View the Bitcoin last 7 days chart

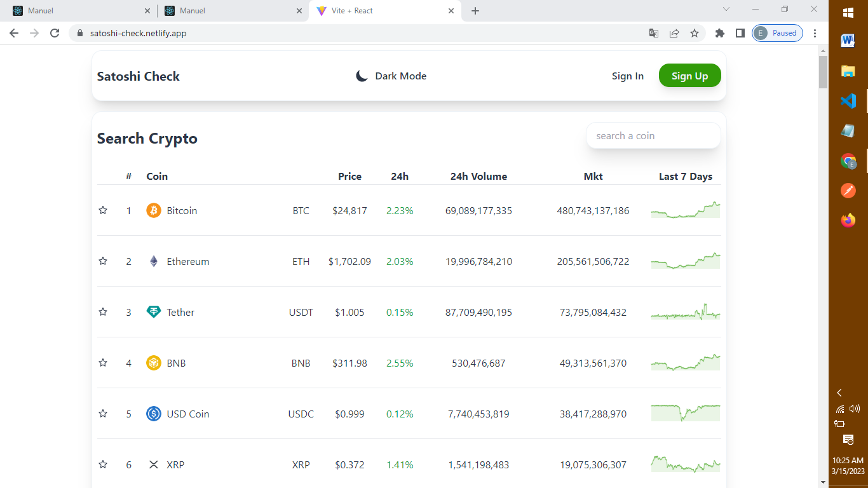(x=686, y=210)
